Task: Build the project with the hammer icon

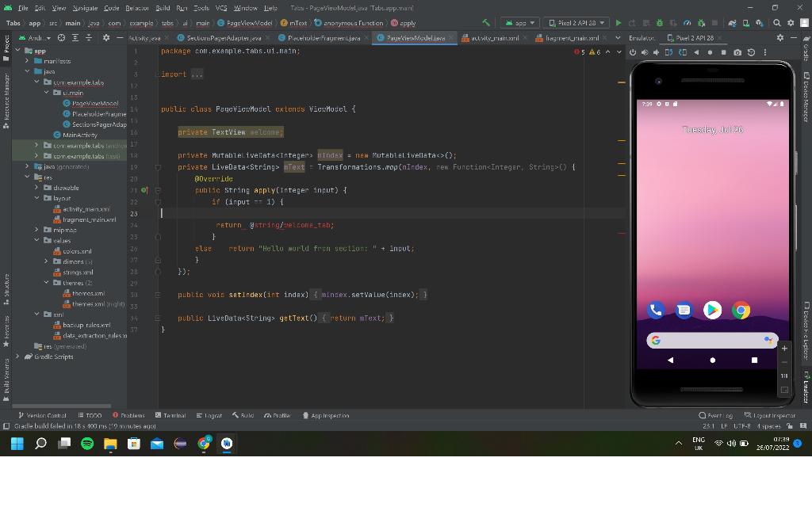Action: [486, 22]
